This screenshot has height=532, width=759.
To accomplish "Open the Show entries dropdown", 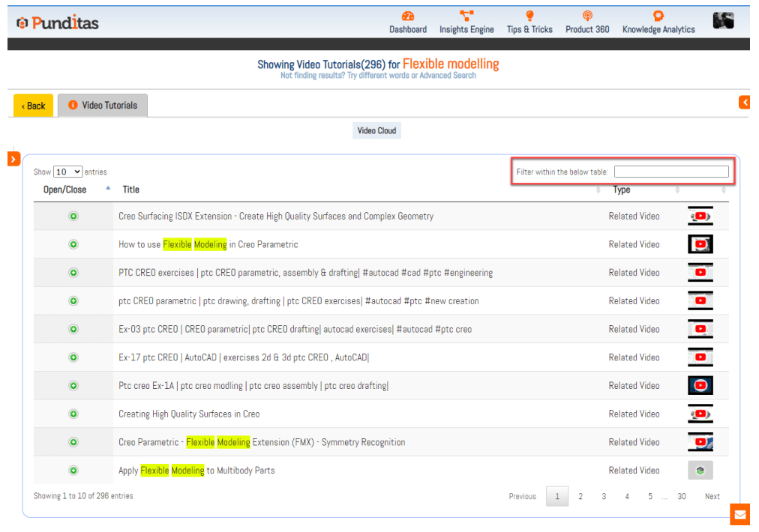I will 67,172.
